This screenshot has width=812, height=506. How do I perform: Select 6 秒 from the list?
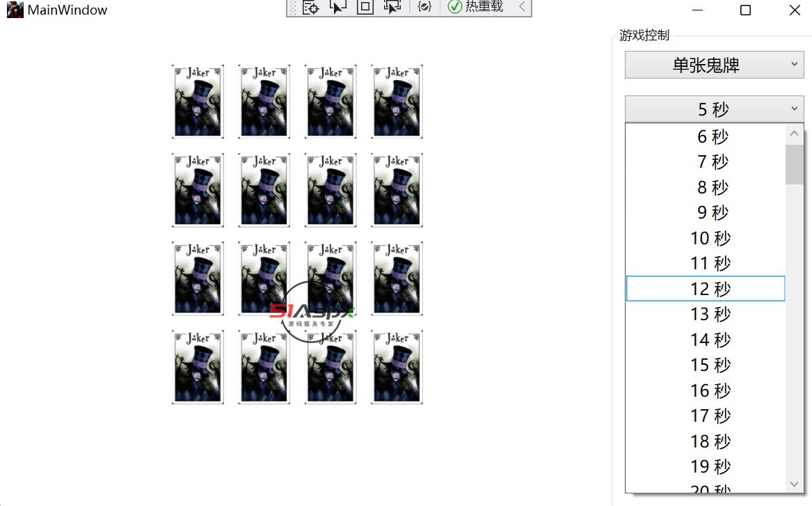[x=706, y=136]
